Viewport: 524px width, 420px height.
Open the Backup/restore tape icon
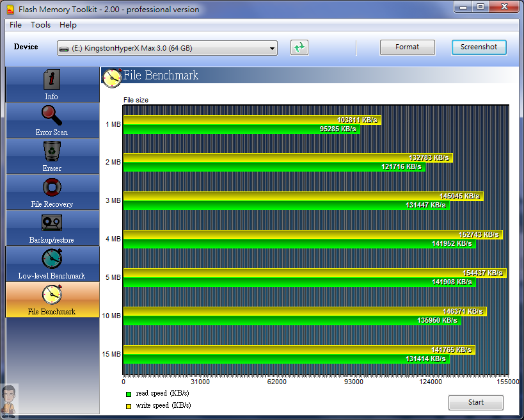click(x=52, y=223)
